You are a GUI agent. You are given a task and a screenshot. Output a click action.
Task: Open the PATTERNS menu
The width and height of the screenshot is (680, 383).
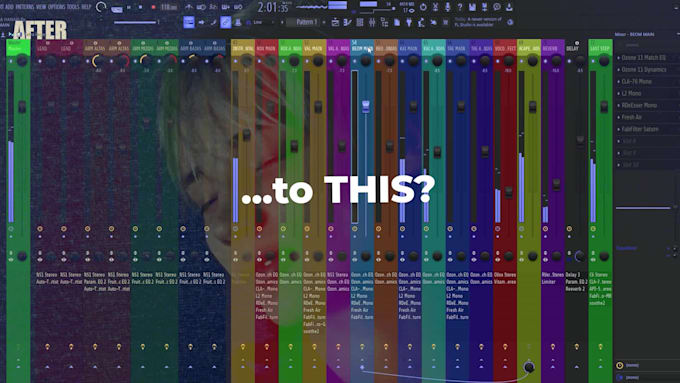click(x=25, y=7)
